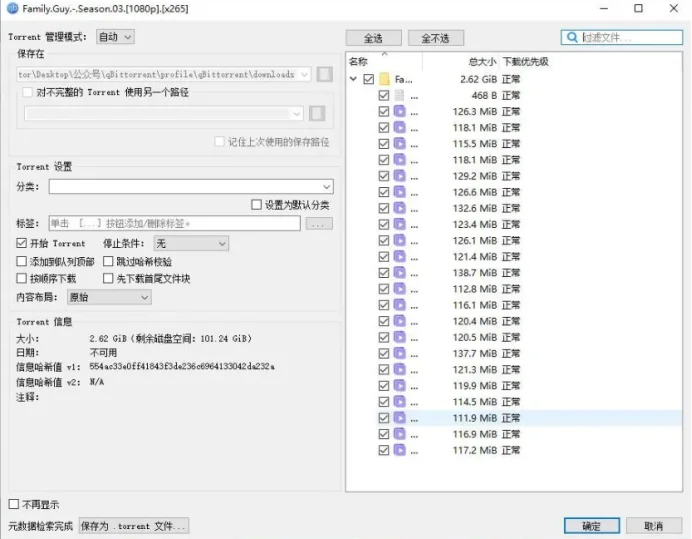Click the video file icon in the 120.5 MiB row
This screenshot has height=539, width=692.
tap(399, 337)
